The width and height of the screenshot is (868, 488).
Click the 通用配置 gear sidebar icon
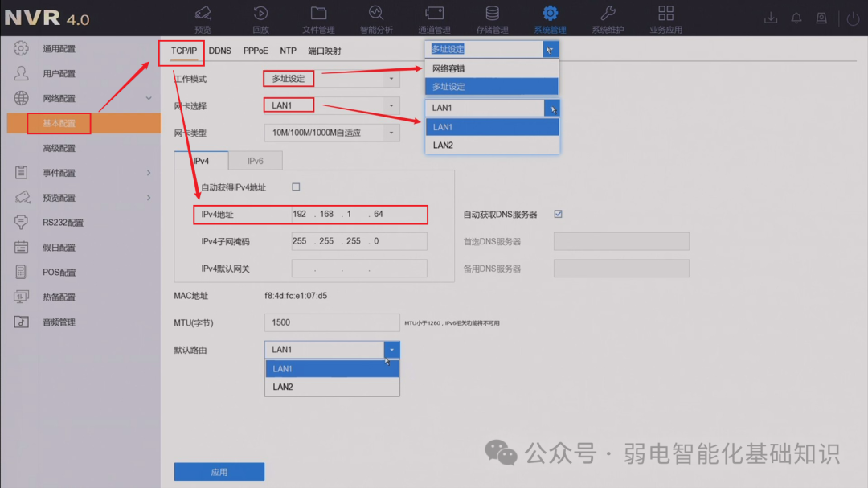tap(21, 48)
